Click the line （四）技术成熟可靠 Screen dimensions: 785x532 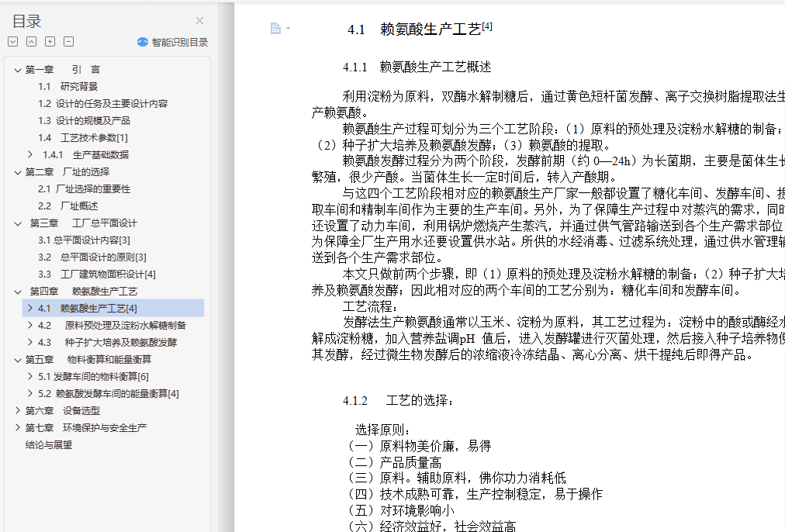[474, 495]
